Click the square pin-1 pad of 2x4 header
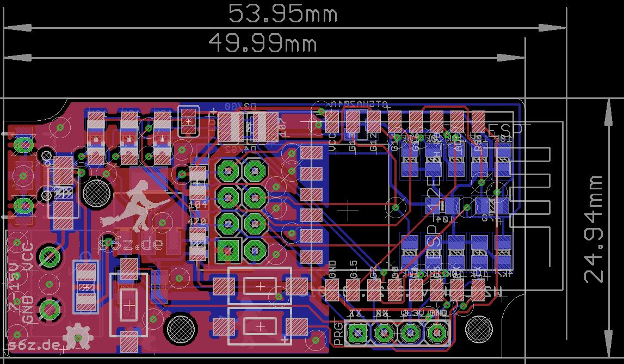The image size is (624, 364). pos(227,250)
